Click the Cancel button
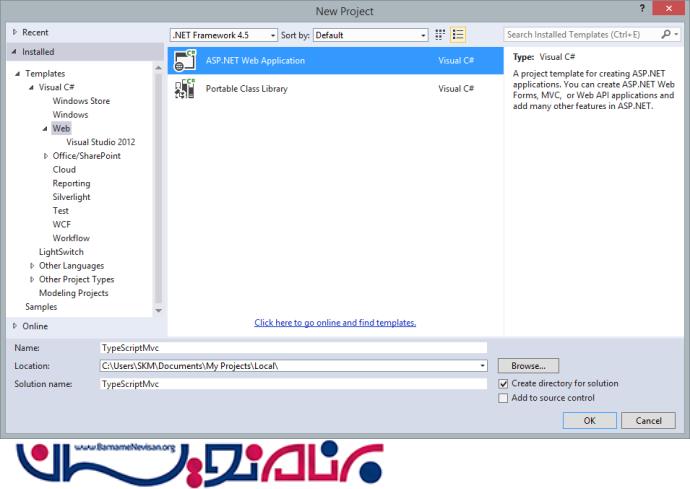 (648, 420)
